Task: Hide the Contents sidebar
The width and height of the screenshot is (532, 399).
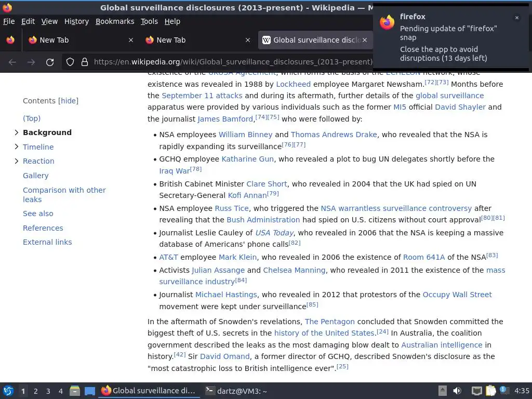Action: pos(68,101)
